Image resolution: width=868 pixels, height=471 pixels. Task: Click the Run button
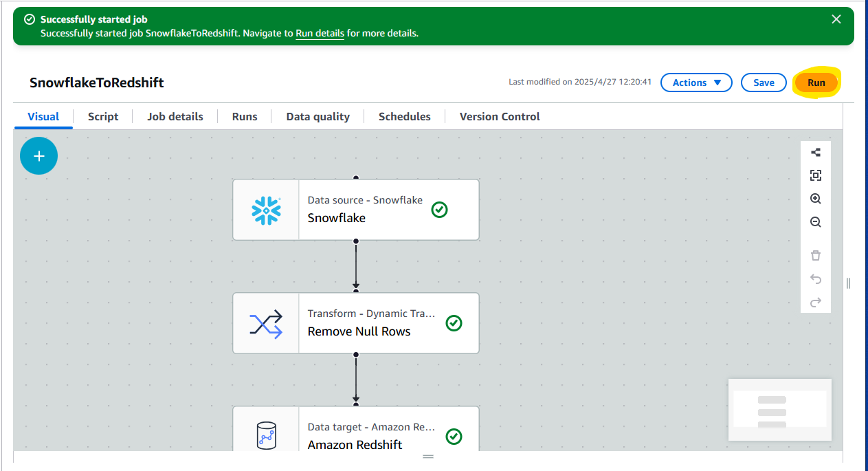(816, 83)
